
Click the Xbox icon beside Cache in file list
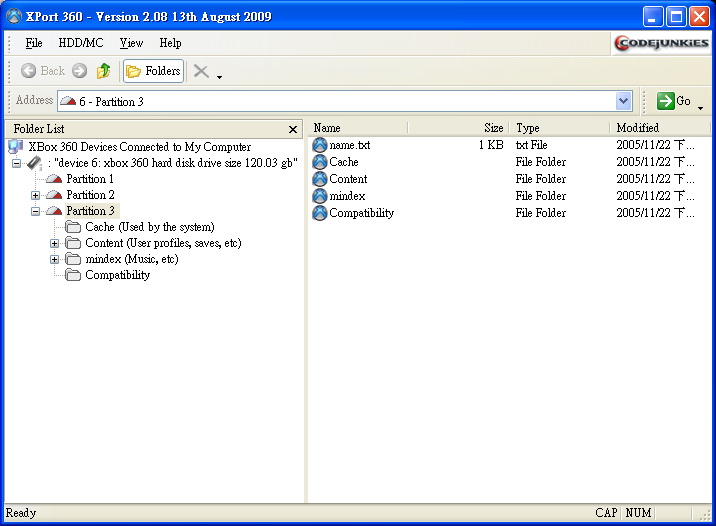pyautogui.click(x=320, y=162)
